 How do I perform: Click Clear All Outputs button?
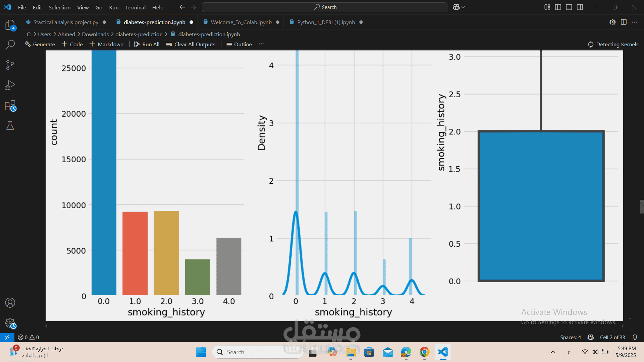[191, 44]
